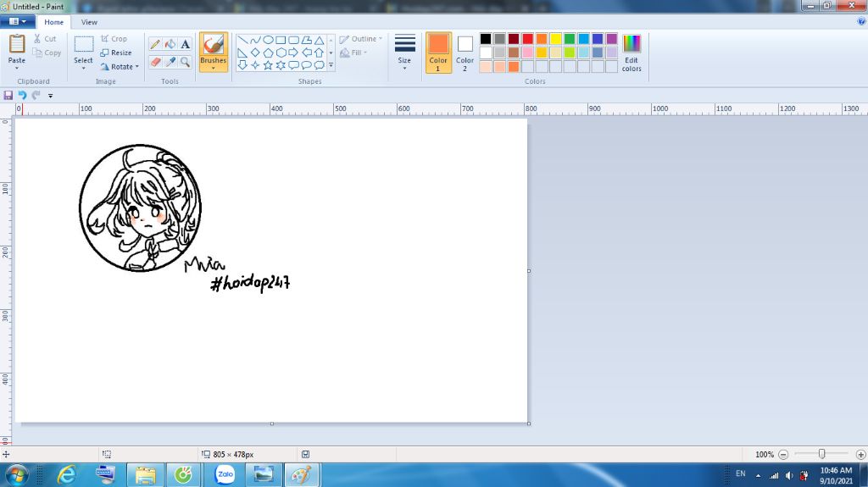The width and height of the screenshot is (868, 487).
Task: Click the Copy button
Action: [x=47, y=53]
